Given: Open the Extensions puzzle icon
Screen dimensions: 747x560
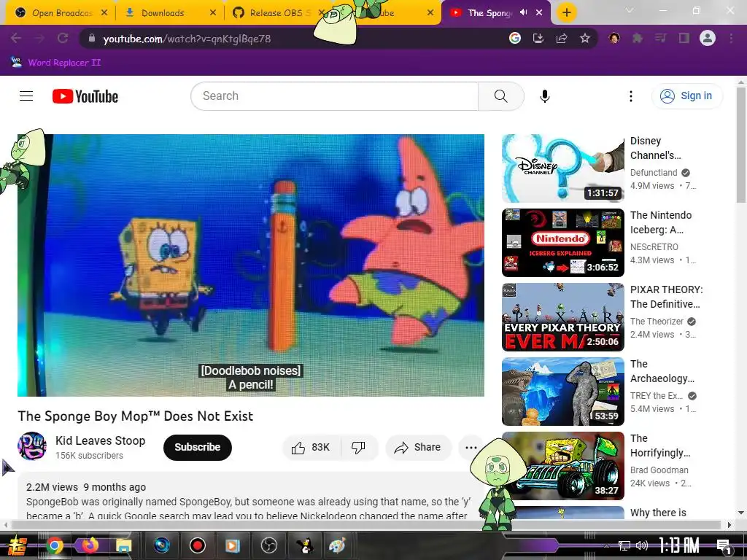Looking at the screenshot, I should 638,38.
